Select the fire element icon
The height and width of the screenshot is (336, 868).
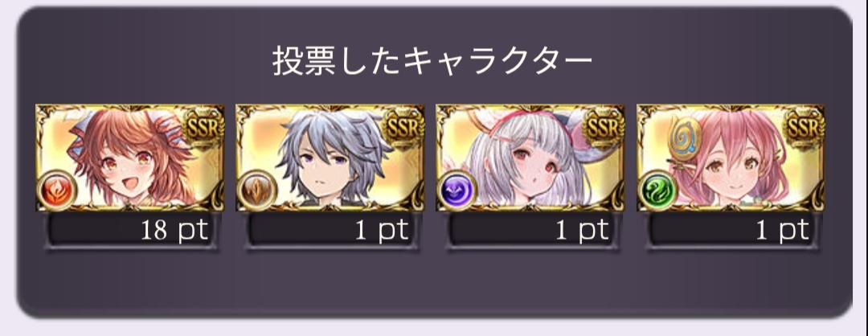point(56,190)
